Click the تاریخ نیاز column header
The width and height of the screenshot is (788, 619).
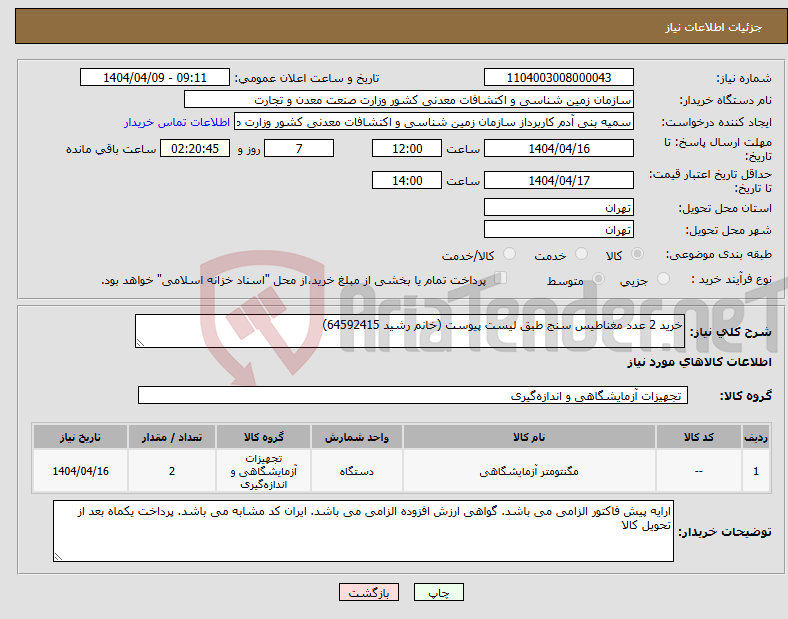tap(80, 437)
